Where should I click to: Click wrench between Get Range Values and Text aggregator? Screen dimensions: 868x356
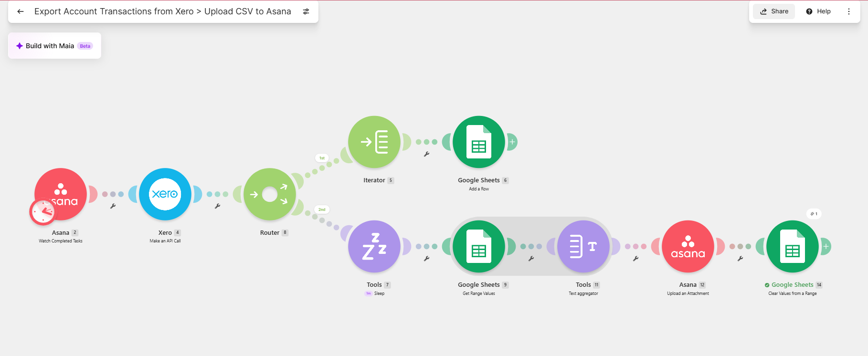pyautogui.click(x=531, y=259)
